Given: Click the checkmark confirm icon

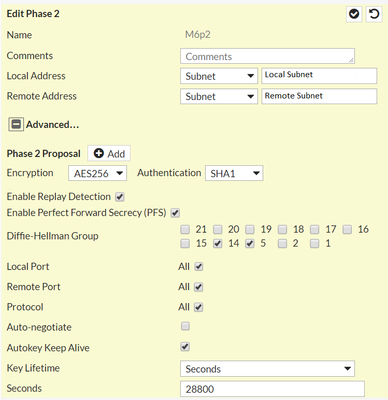Looking at the screenshot, I should pyautogui.click(x=354, y=14).
